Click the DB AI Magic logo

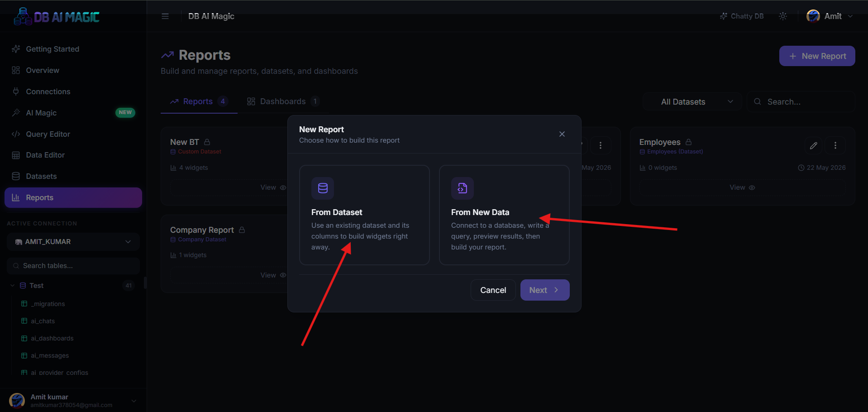[57, 17]
